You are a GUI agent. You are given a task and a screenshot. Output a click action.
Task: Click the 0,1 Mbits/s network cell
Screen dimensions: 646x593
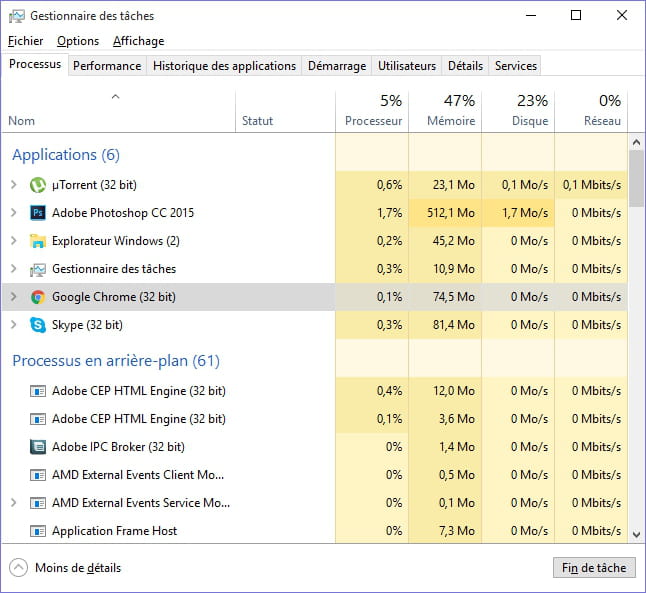(x=591, y=185)
